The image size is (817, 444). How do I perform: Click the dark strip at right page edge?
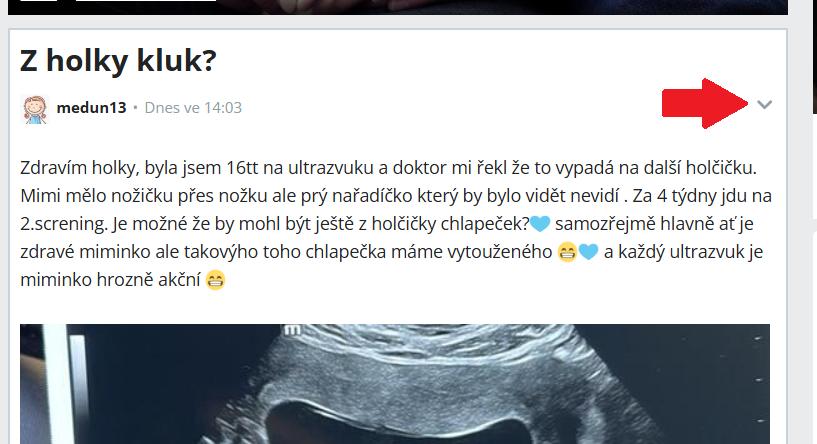tap(814, 56)
